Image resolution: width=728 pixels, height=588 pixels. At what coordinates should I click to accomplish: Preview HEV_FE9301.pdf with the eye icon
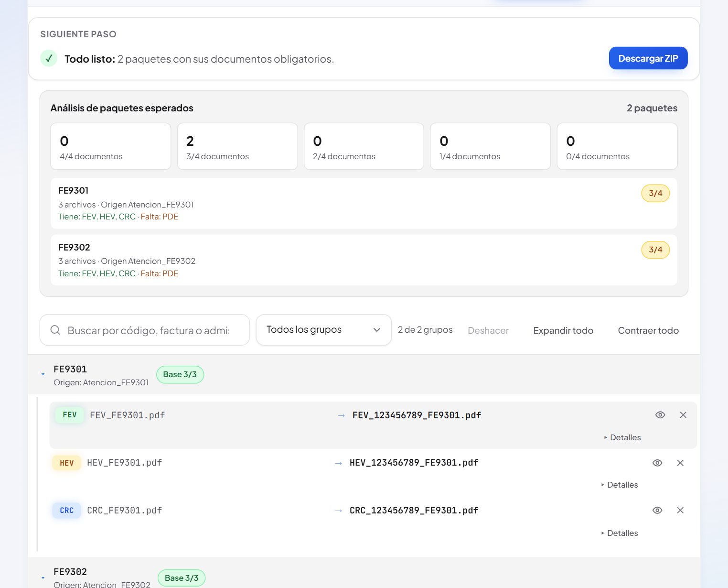(657, 463)
